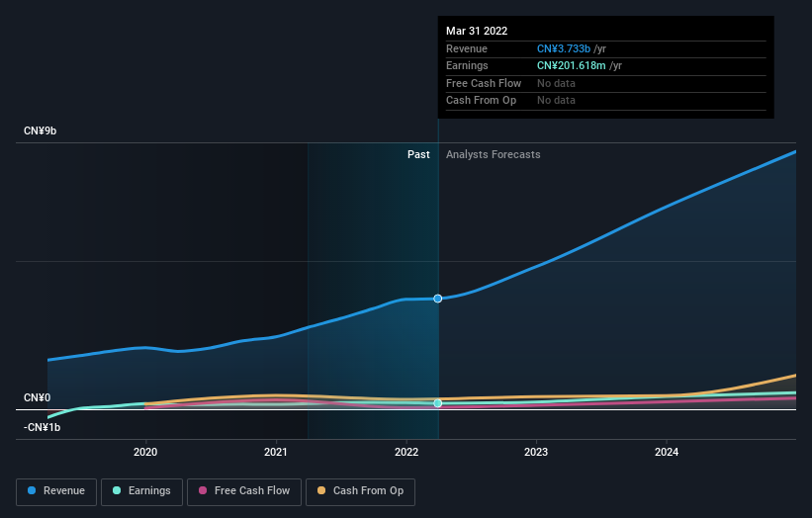Click the -CN¥1b y-axis label
812x518 pixels.
click(x=42, y=427)
